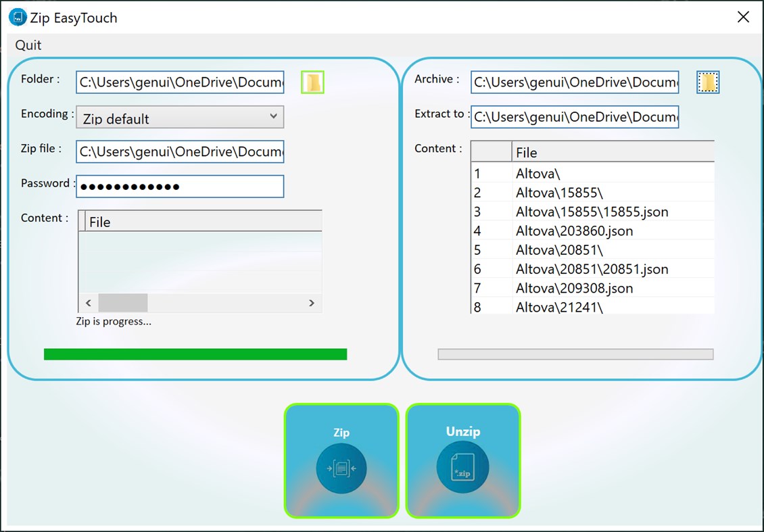Browse for an archive file to extract
764x532 pixels.
point(707,82)
